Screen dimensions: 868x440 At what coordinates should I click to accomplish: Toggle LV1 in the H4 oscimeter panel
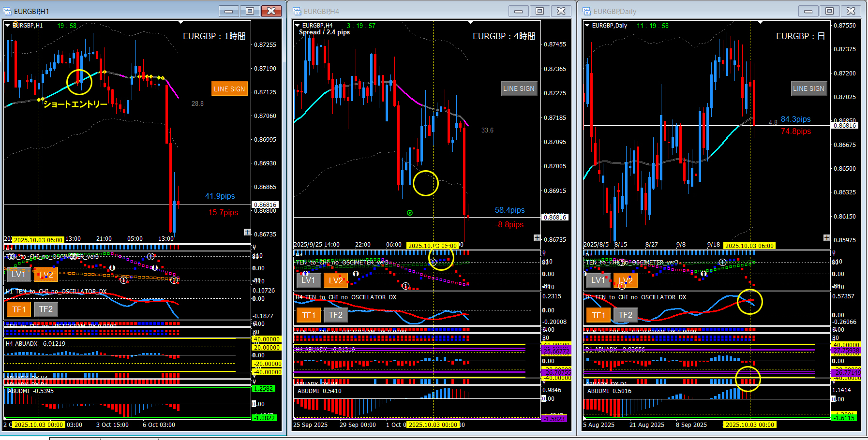pos(308,280)
